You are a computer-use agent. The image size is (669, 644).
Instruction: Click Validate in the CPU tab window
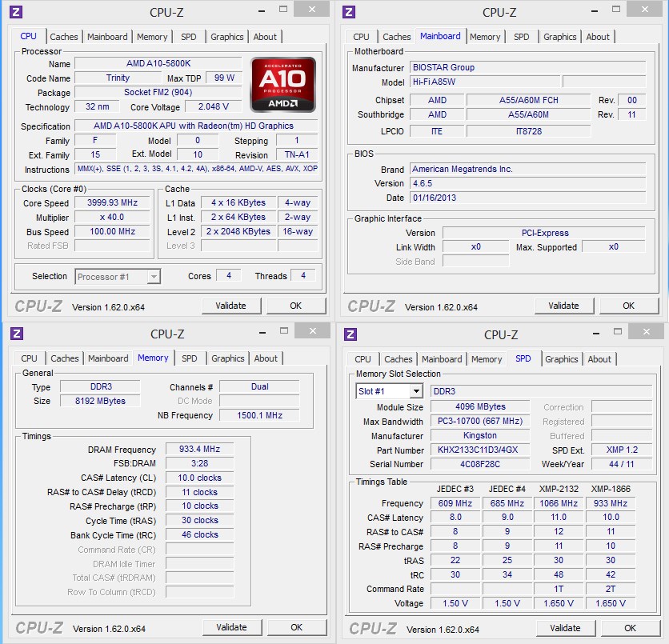pyautogui.click(x=230, y=306)
